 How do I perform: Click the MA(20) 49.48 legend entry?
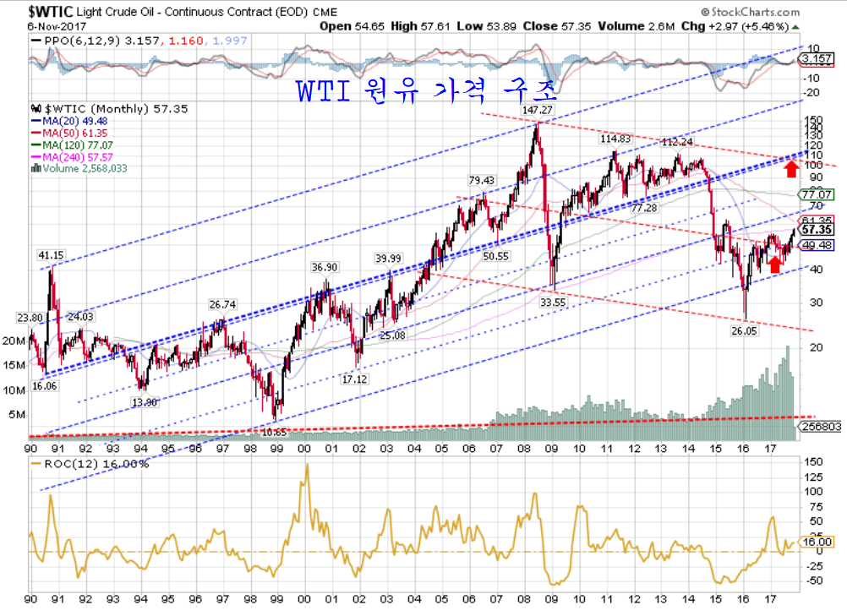68,121
